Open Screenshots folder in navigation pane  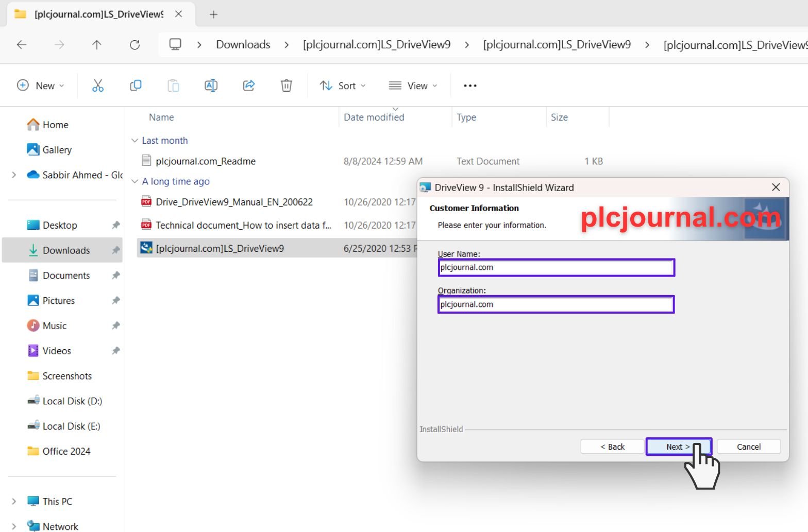click(x=59, y=376)
